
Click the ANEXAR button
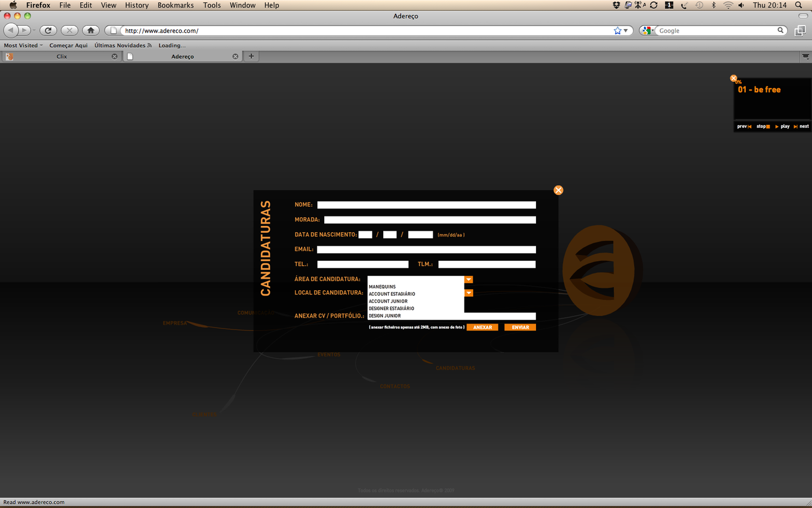tap(483, 327)
